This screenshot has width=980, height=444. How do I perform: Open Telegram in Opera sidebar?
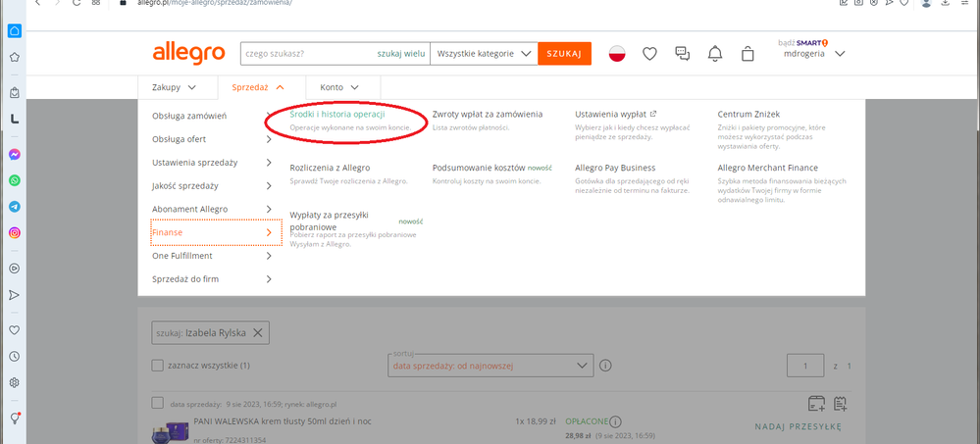[x=15, y=207]
